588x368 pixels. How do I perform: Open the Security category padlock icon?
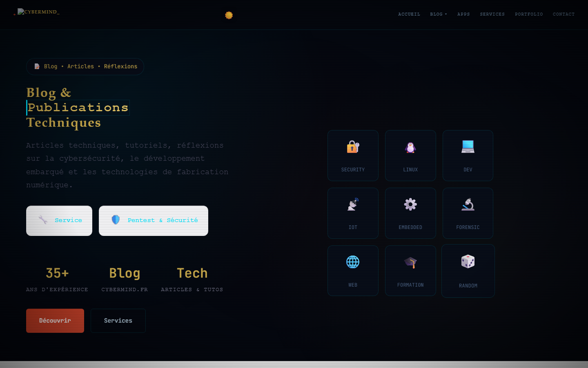pyautogui.click(x=353, y=147)
